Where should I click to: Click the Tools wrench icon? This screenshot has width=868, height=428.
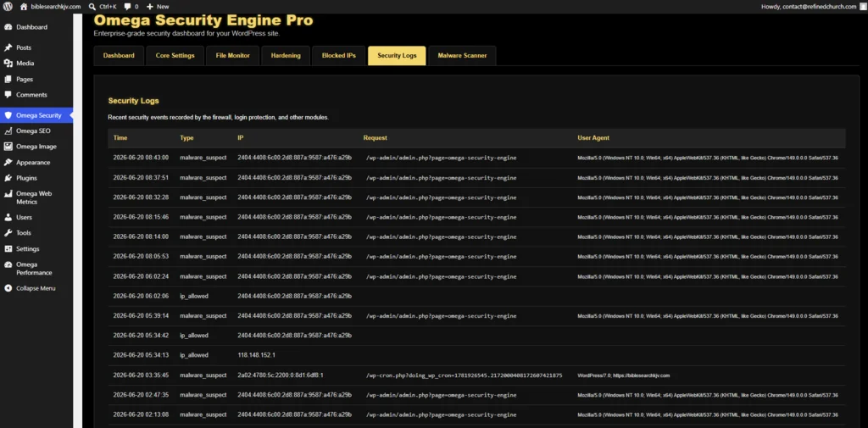tap(8, 233)
